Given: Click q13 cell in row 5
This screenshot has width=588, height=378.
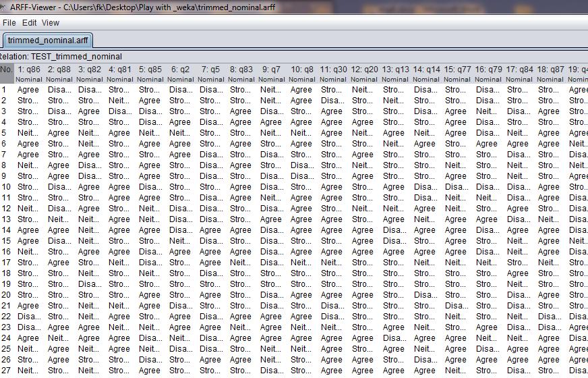Looking at the screenshot, I should (x=396, y=133).
